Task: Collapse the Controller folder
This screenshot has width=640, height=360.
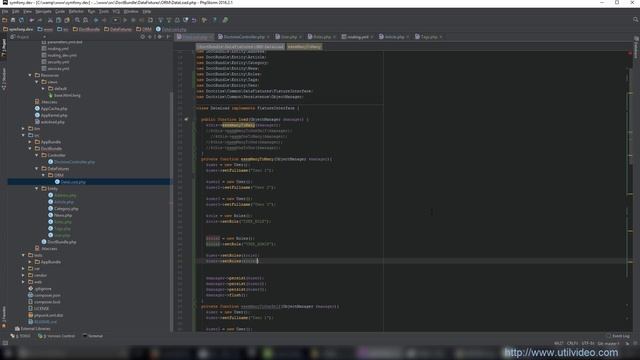Action: pos(36,155)
